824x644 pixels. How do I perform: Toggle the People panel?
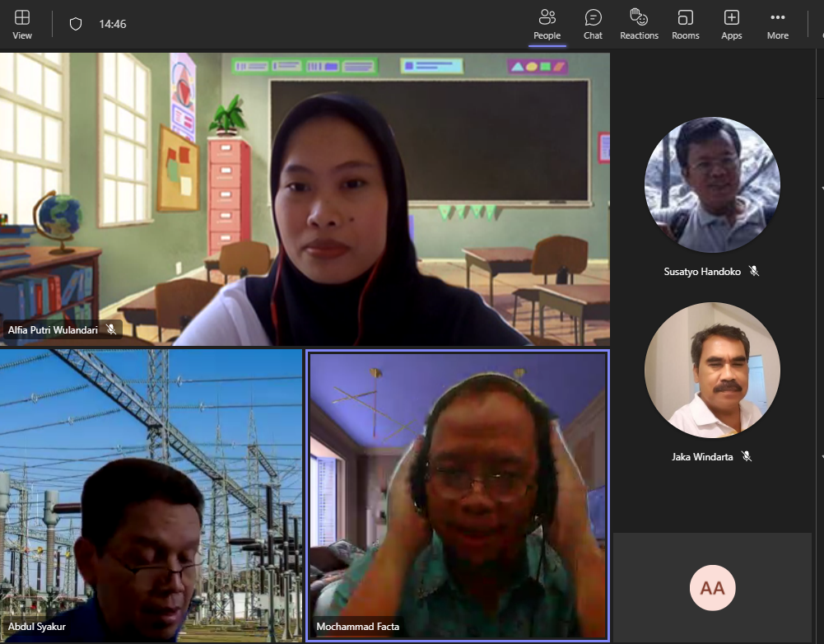click(547, 24)
